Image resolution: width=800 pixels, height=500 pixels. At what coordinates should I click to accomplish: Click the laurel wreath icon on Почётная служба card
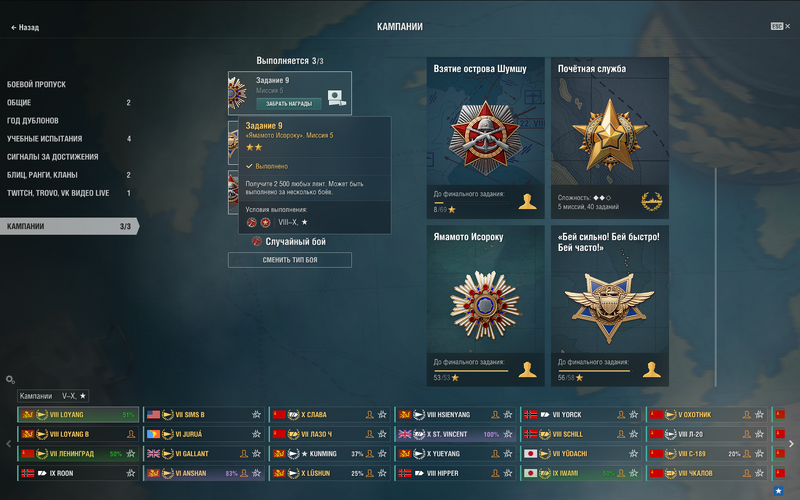652,201
